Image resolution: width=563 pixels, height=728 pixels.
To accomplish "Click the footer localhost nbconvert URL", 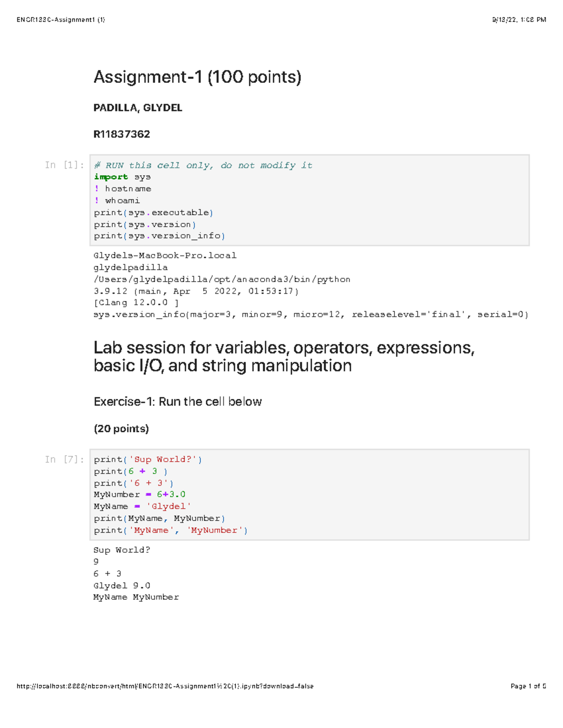I will [165, 686].
